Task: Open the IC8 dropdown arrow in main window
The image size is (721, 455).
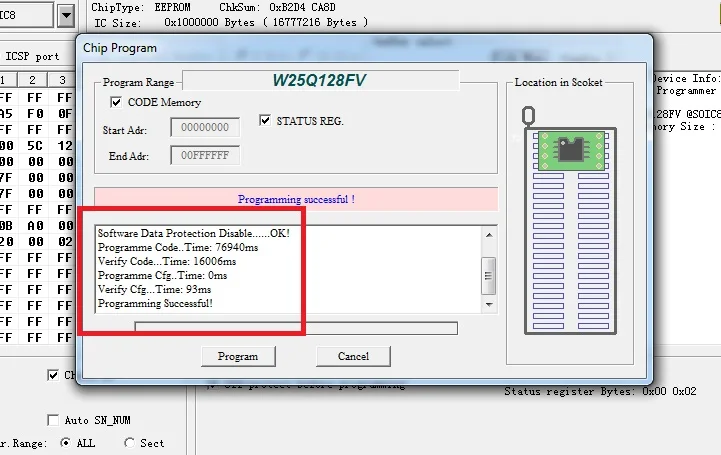Action: tap(66, 15)
